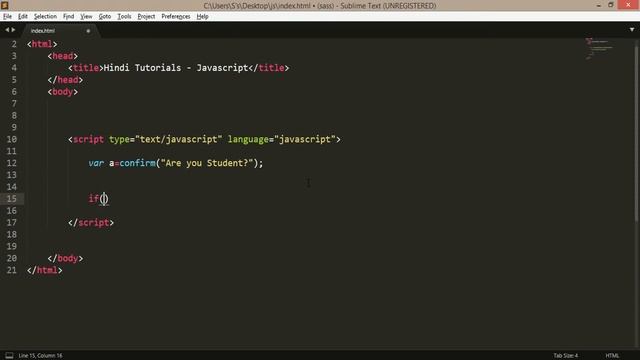Open the View menu
Screen dimensions: 640x360
tap(86, 16)
